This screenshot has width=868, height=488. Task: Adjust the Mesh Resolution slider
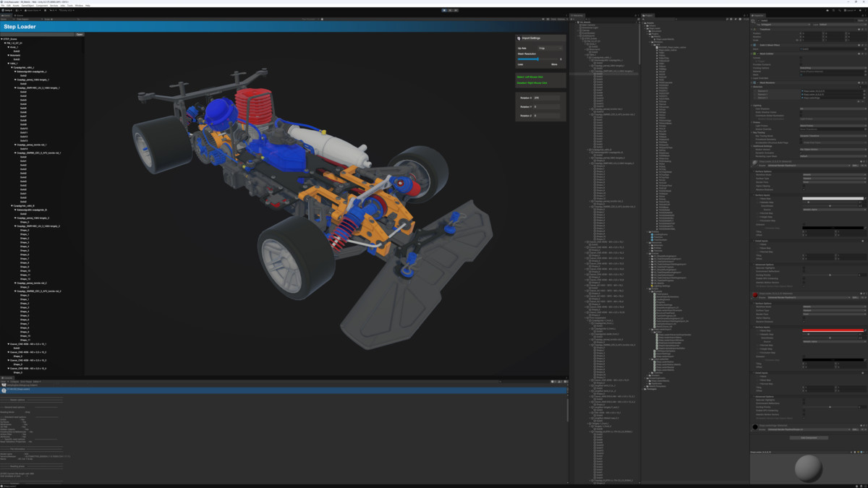coord(539,59)
